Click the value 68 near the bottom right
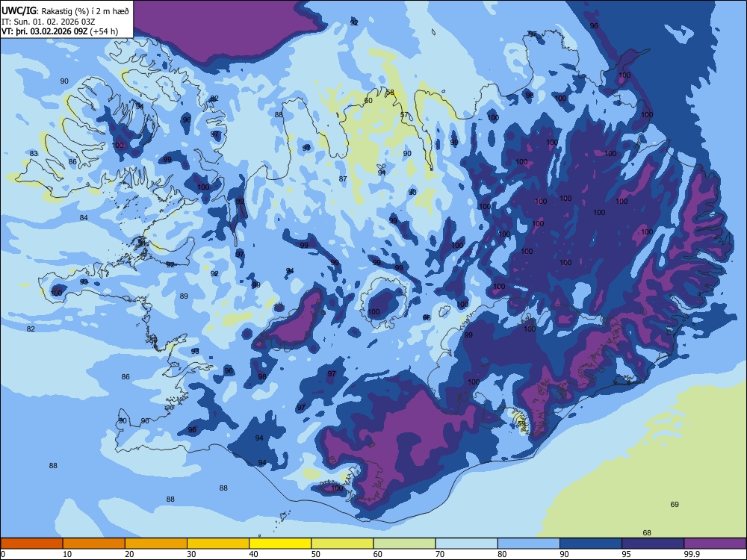The width and height of the screenshot is (747, 560). tap(647, 533)
